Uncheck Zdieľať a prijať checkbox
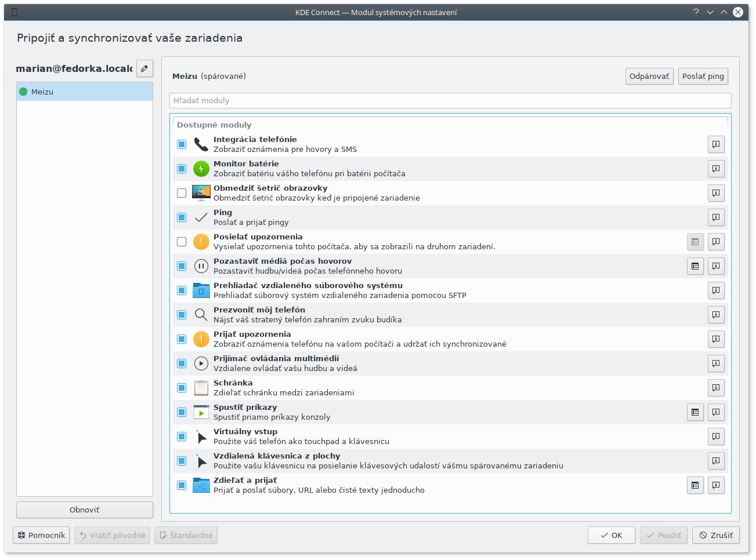The height and width of the screenshot is (560, 756). (182, 485)
